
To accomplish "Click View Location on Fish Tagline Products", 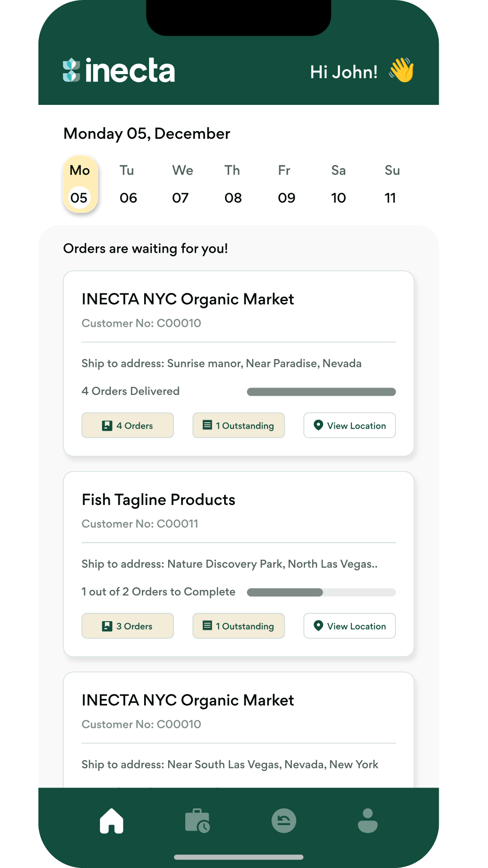I will 349,626.
